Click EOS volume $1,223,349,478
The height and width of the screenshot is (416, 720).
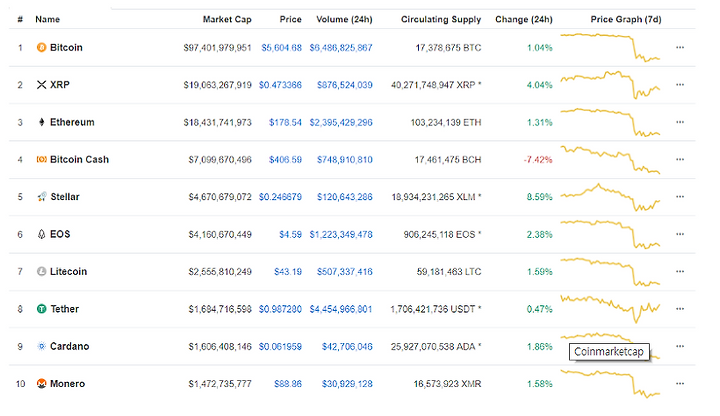pos(341,235)
